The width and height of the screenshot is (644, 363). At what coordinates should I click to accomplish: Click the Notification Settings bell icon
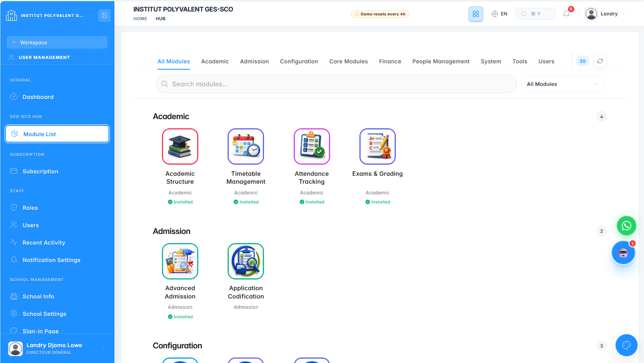point(14,260)
